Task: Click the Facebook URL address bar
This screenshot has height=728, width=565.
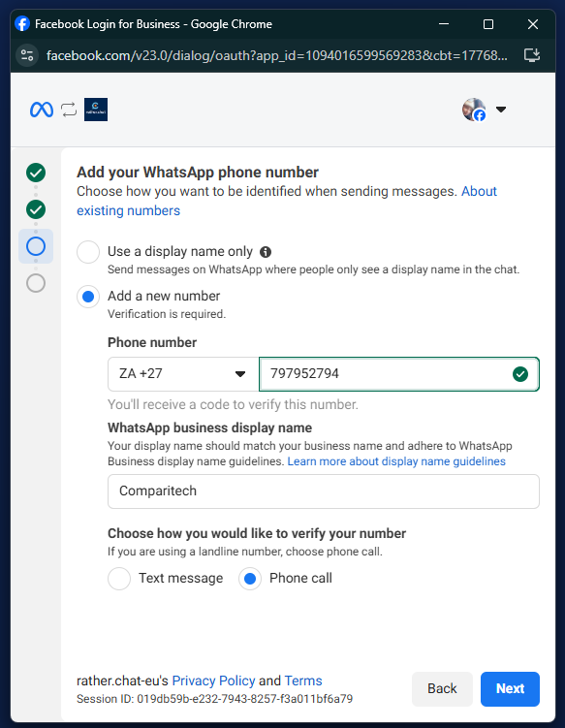Action: (277, 55)
